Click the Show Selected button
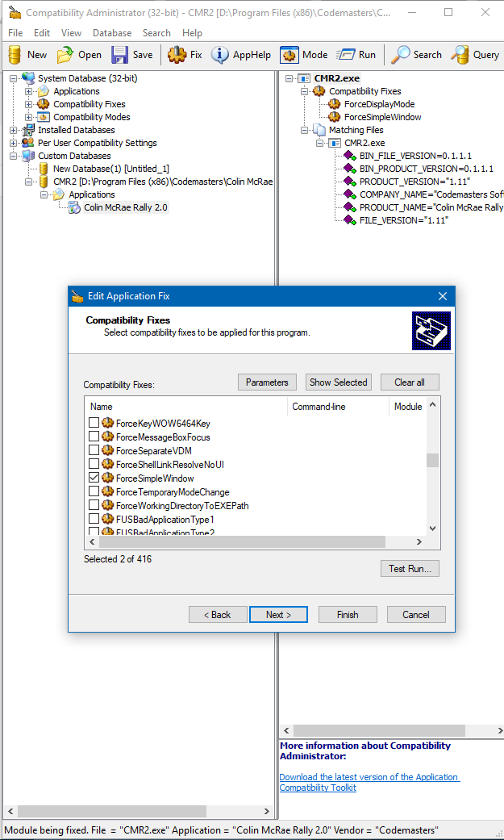This screenshot has width=504, height=840. pos(339,382)
